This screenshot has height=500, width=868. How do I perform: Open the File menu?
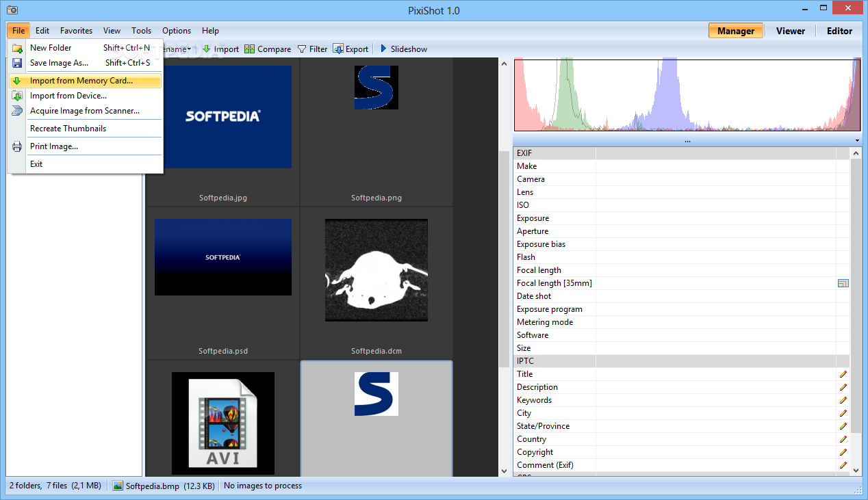click(18, 31)
